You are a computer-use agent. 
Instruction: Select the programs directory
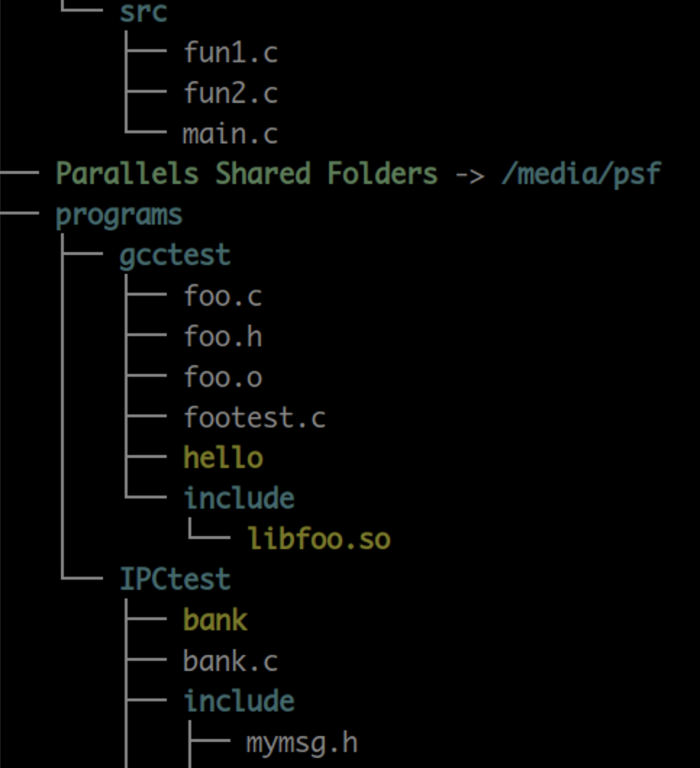pyautogui.click(x=119, y=215)
